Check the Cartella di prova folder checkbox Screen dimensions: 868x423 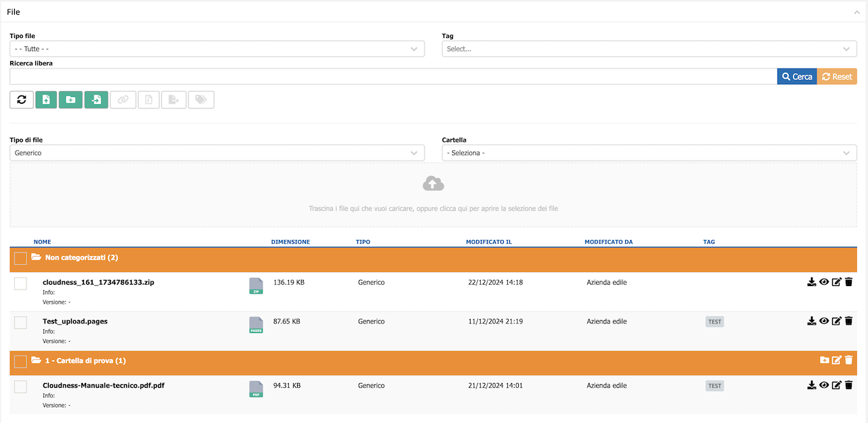pyautogui.click(x=20, y=361)
